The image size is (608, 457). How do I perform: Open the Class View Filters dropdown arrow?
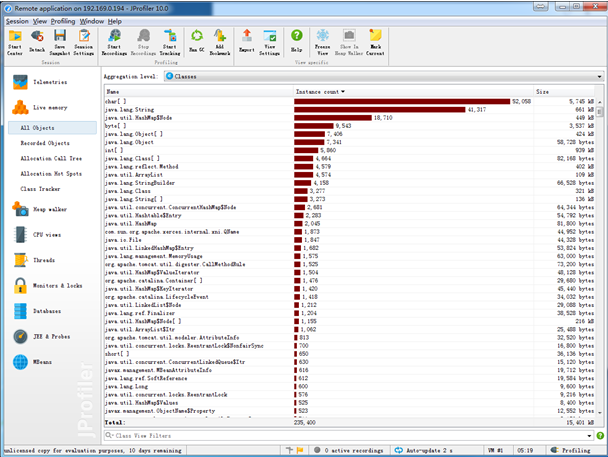[589, 436]
